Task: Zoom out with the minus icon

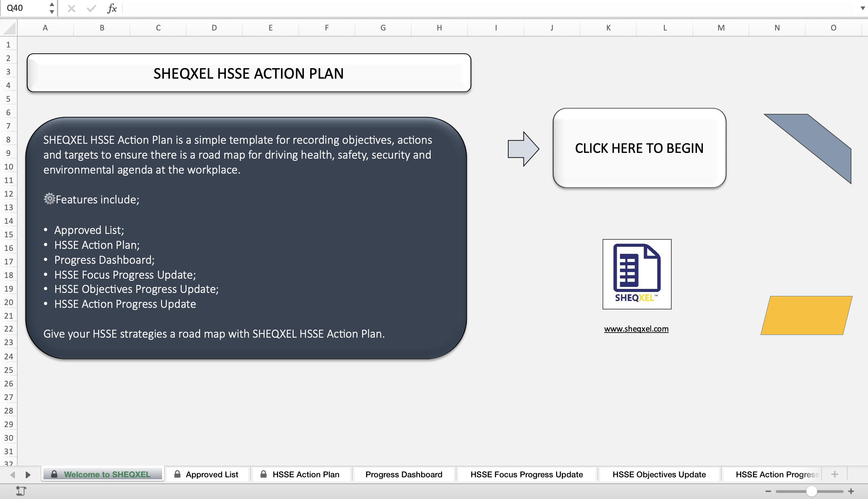Action: coord(768,491)
